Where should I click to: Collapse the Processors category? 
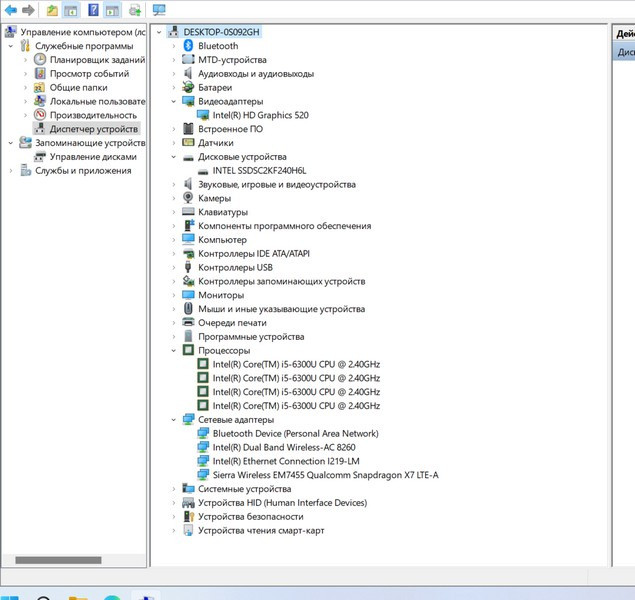point(174,351)
